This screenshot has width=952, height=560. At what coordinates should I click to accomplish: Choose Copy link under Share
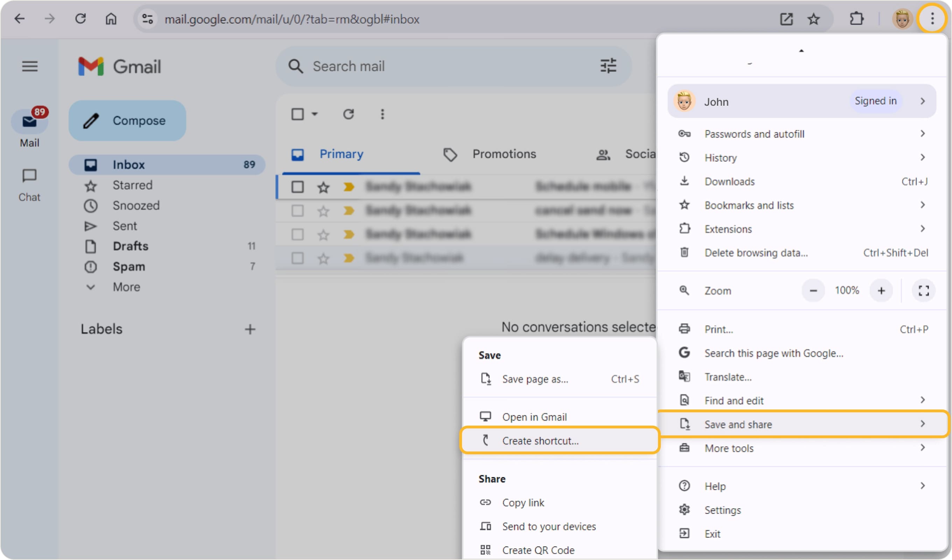pyautogui.click(x=560, y=503)
